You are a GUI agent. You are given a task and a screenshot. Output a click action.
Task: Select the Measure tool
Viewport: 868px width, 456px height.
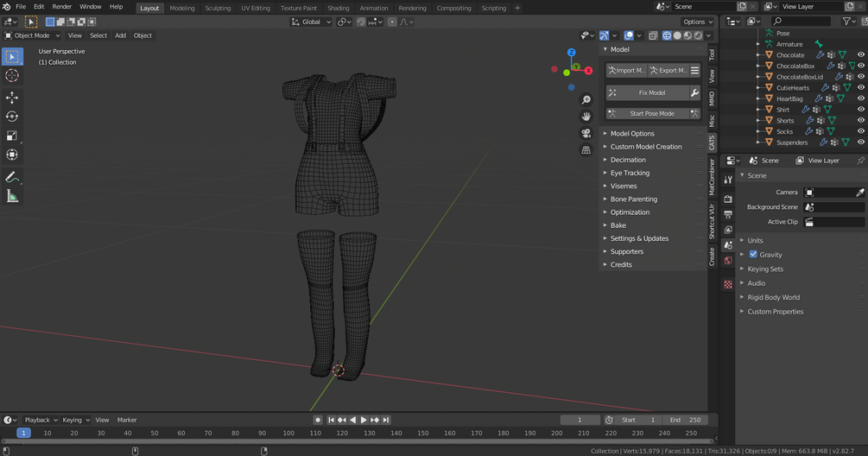tap(12, 196)
